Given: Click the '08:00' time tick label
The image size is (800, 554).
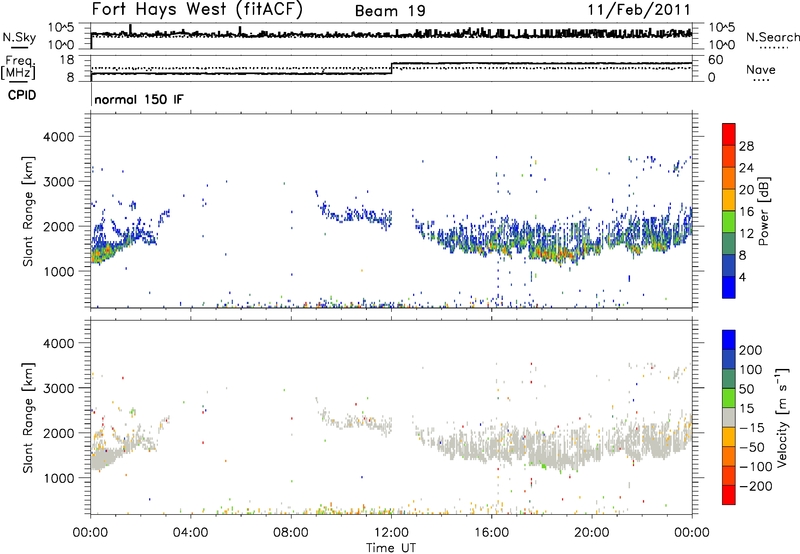Looking at the screenshot, I should coord(291,533).
